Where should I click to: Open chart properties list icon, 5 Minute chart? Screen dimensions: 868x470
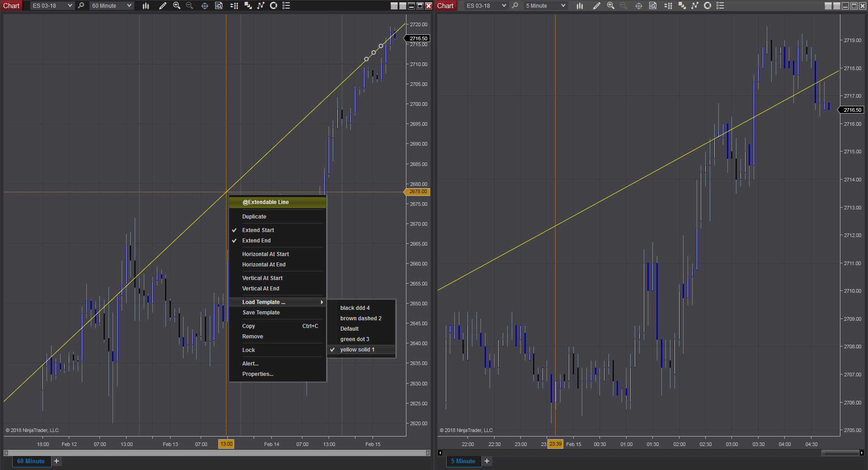[x=720, y=5]
